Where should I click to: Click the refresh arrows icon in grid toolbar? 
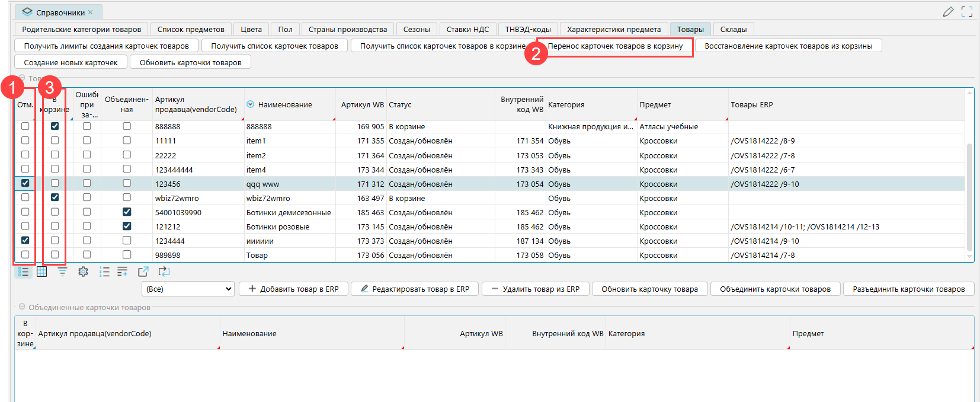[x=164, y=272]
